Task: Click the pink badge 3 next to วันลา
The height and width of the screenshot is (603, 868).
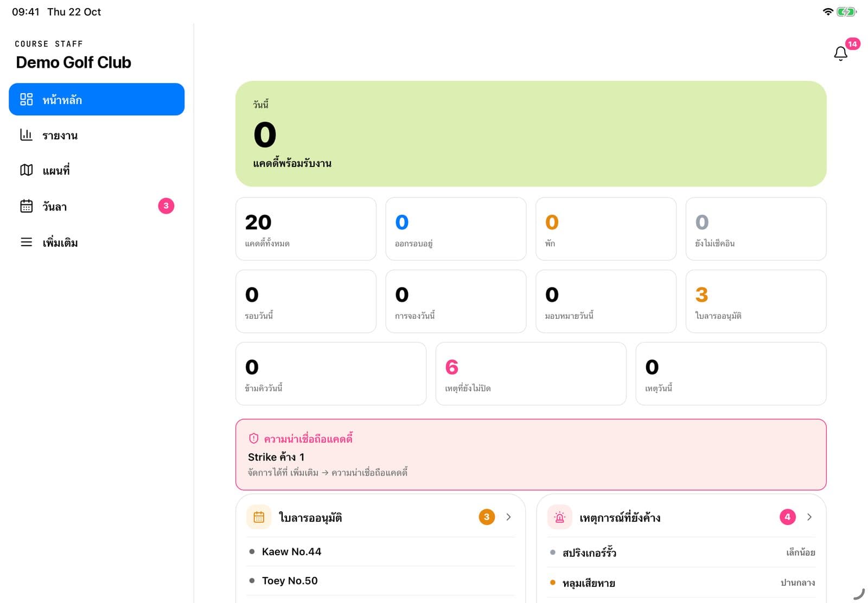Action: pos(166,206)
